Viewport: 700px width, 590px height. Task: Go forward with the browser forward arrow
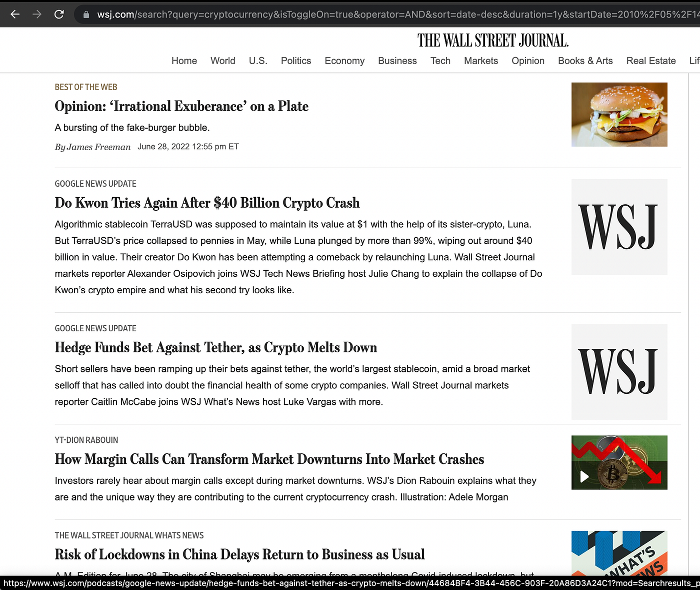tap(37, 14)
